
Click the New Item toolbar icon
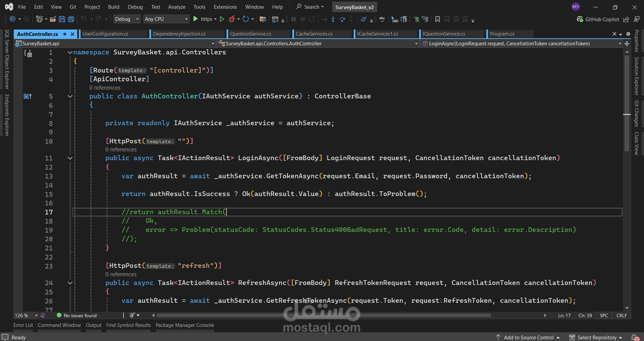pyautogui.click(x=39, y=19)
